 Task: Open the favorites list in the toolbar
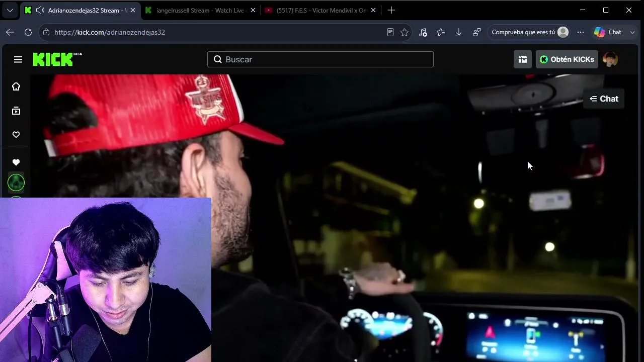click(x=441, y=32)
